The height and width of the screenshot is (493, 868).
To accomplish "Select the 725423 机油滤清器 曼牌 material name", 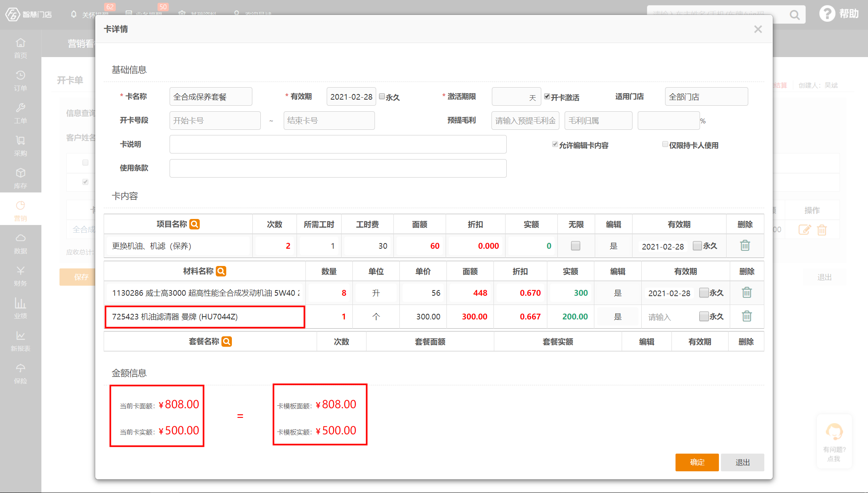I will coord(205,317).
